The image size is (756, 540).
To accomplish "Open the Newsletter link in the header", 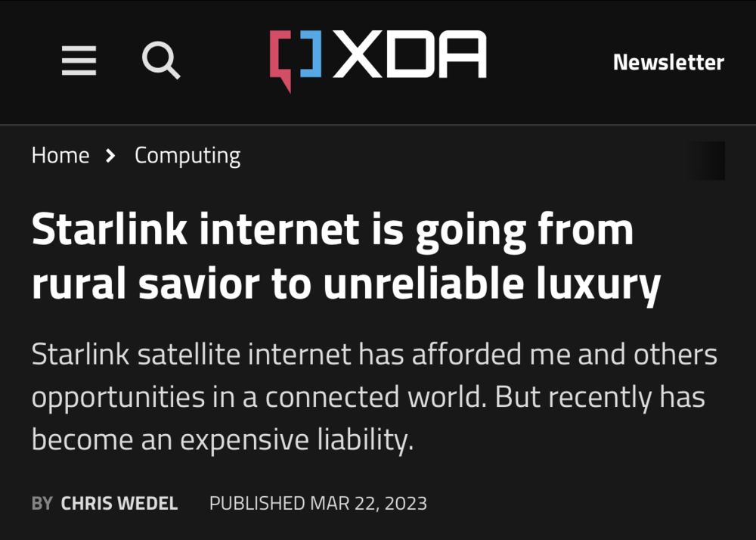I will tap(668, 62).
